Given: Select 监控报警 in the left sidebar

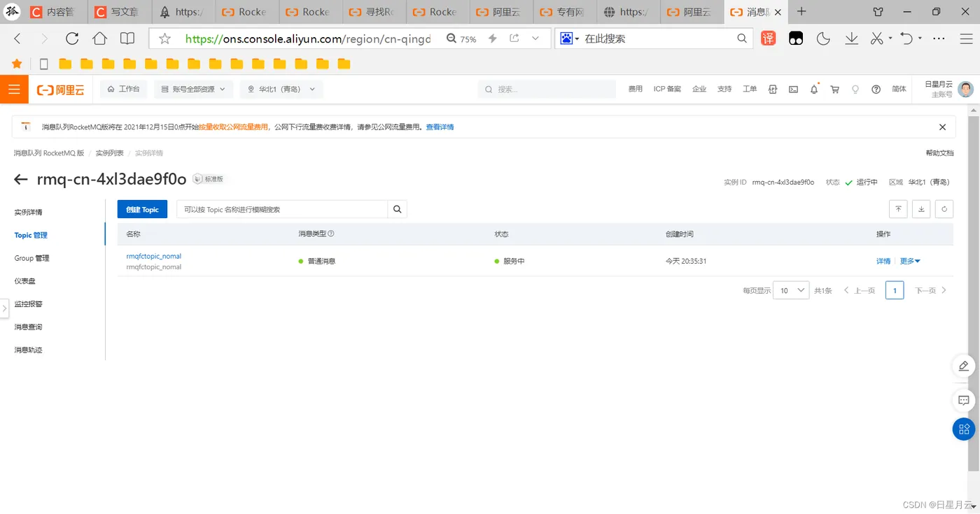Looking at the screenshot, I should [28, 304].
